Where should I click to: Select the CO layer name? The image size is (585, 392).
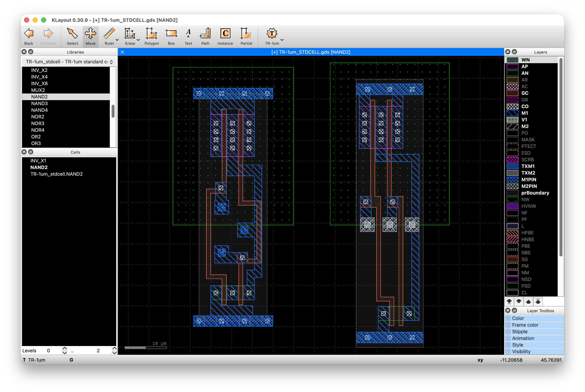point(525,107)
